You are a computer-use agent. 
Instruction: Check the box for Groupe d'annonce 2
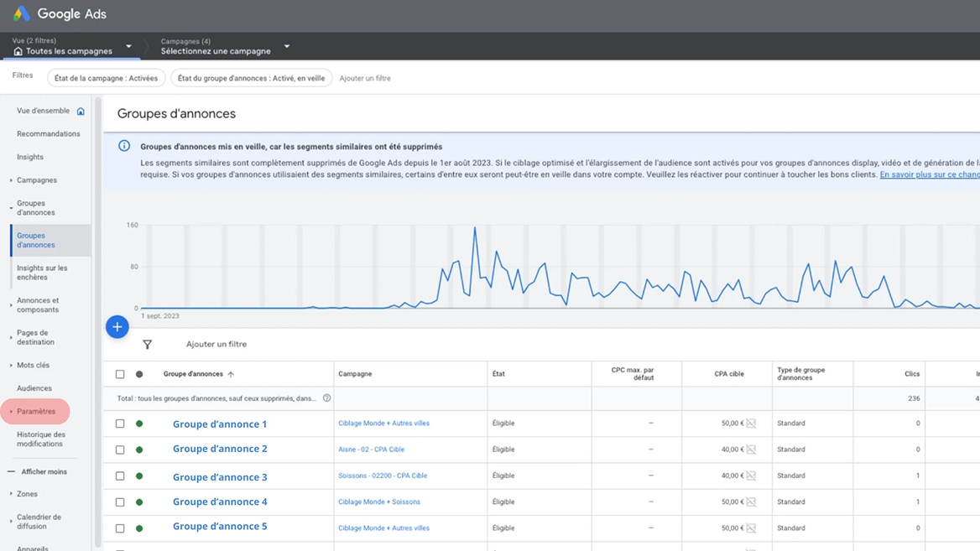pyautogui.click(x=120, y=450)
